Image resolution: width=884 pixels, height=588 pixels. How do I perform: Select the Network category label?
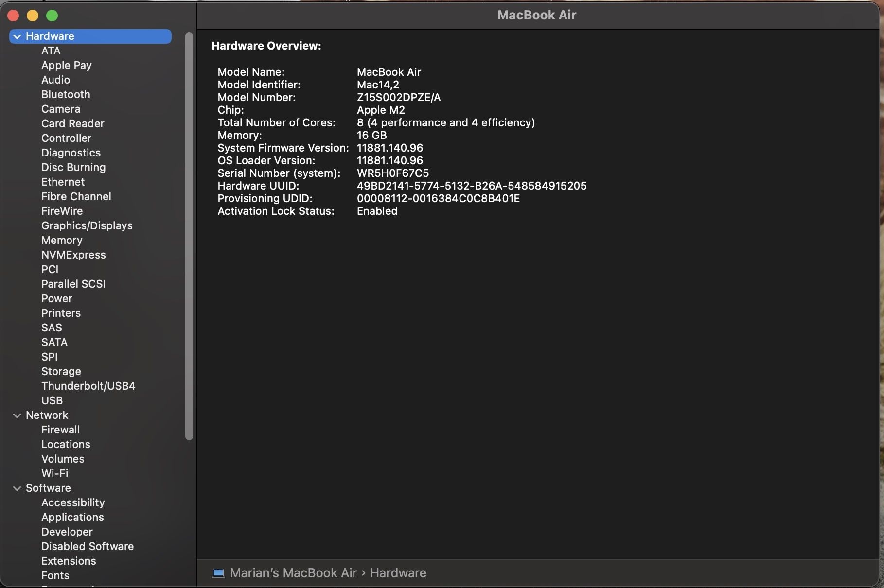point(47,415)
